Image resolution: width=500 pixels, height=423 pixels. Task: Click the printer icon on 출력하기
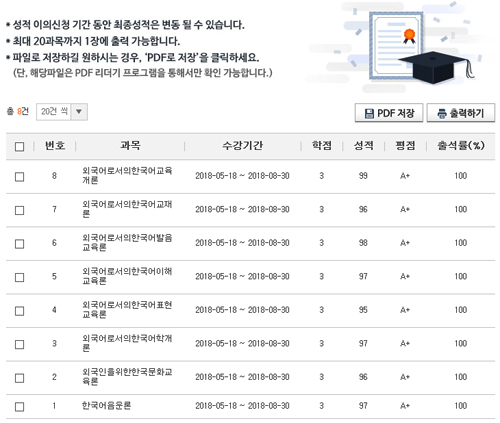coord(442,114)
